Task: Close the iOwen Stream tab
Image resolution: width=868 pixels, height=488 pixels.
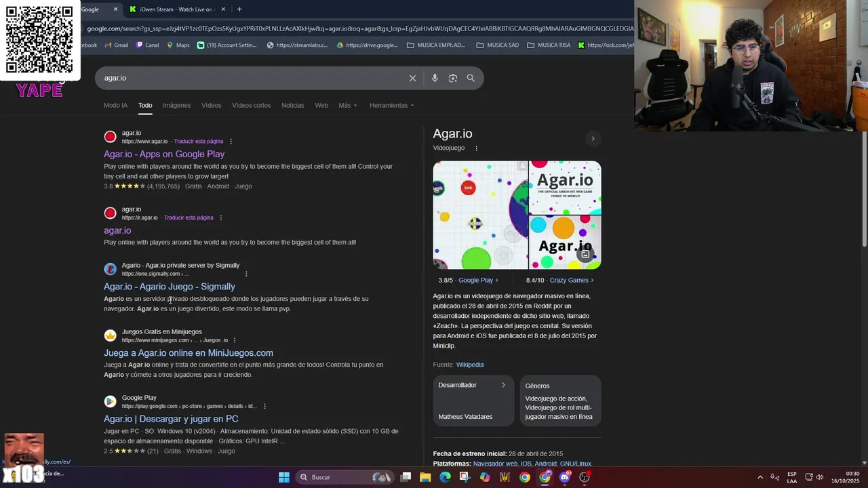Action: tap(224, 9)
